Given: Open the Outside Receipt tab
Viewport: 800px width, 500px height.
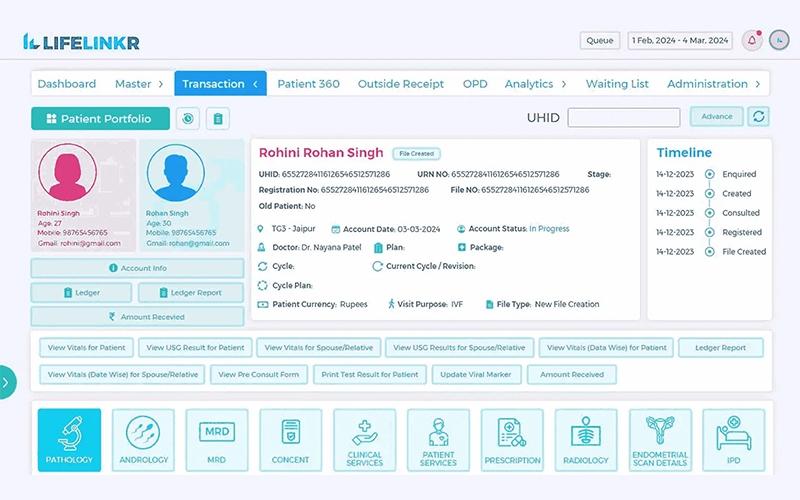Looking at the screenshot, I should [x=401, y=84].
